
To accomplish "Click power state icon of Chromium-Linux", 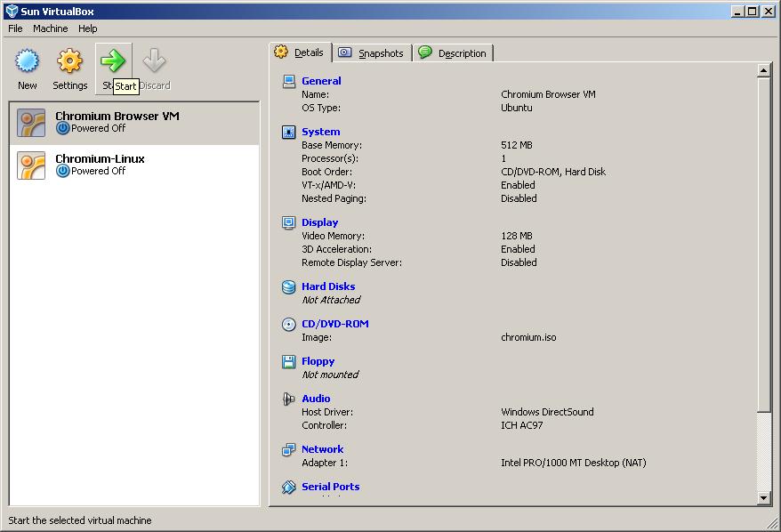I will [63, 172].
